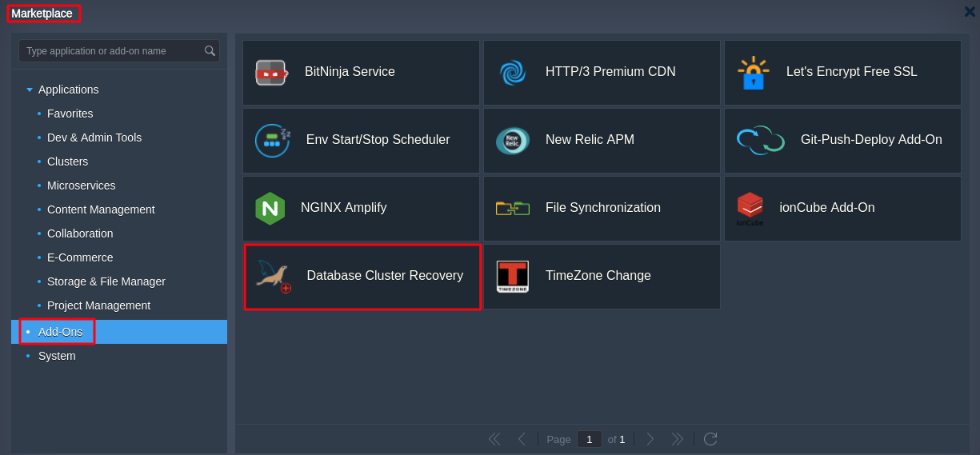Click the BitNinja Service robot icon

click(x=271, y=73)
